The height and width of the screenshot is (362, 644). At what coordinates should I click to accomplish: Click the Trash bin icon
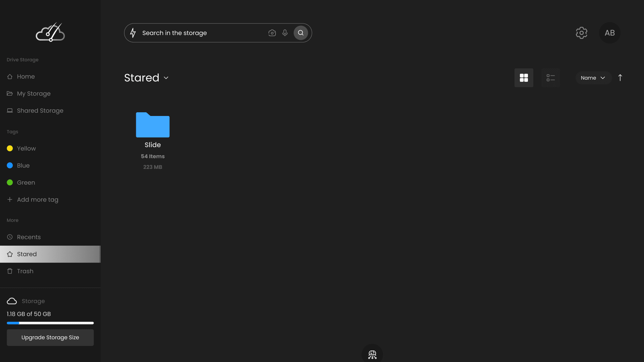click(x=10, y=271)
